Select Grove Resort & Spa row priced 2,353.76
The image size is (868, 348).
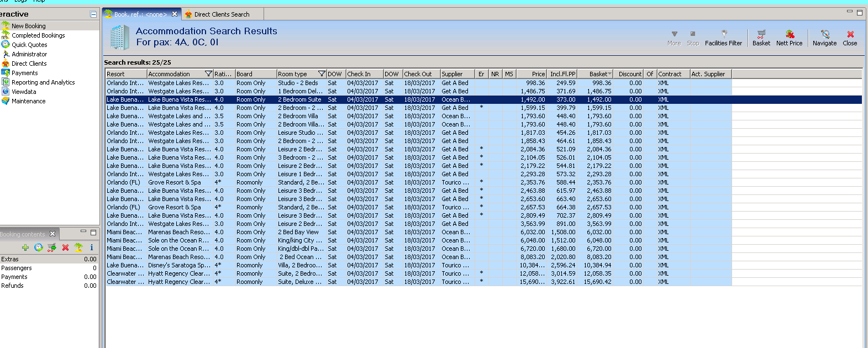coord(419,182)
